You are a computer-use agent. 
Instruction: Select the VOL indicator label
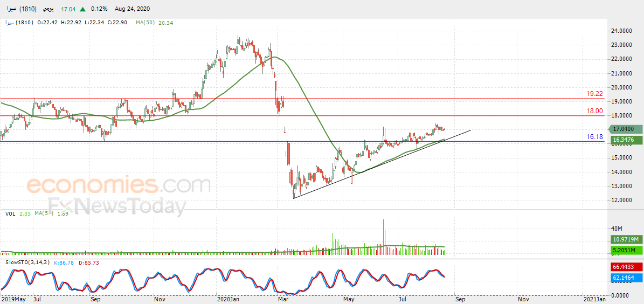(x=11, y=213)
